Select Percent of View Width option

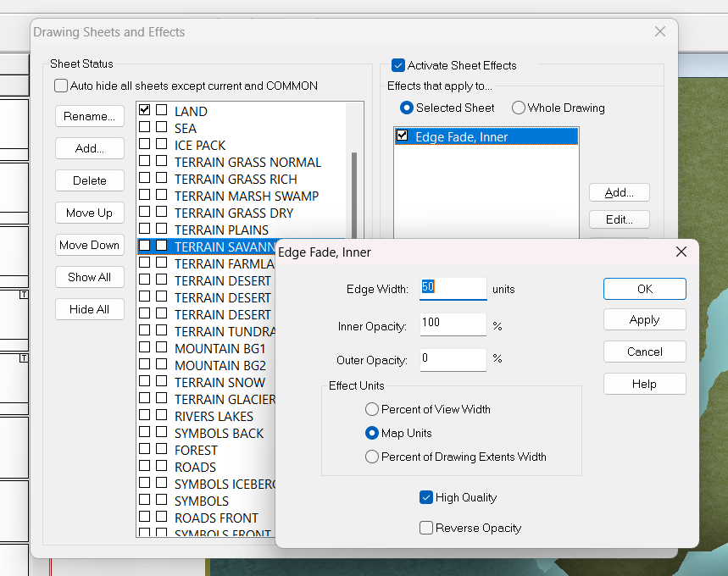point(371,409)
